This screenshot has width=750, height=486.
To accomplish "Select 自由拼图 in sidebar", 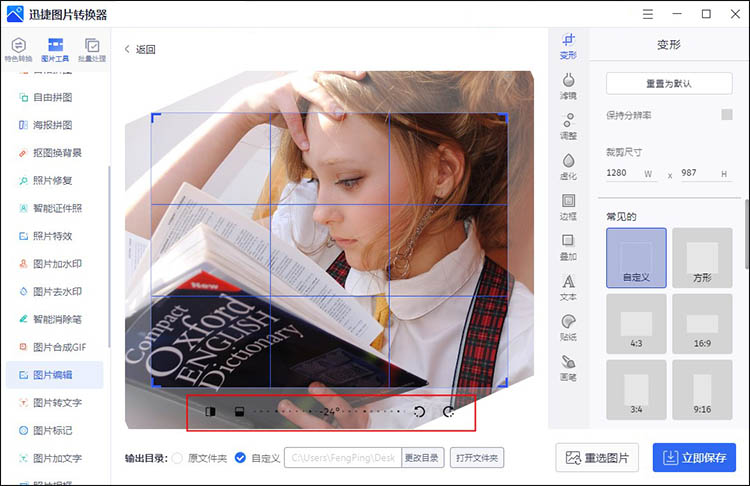I will 53,98.
